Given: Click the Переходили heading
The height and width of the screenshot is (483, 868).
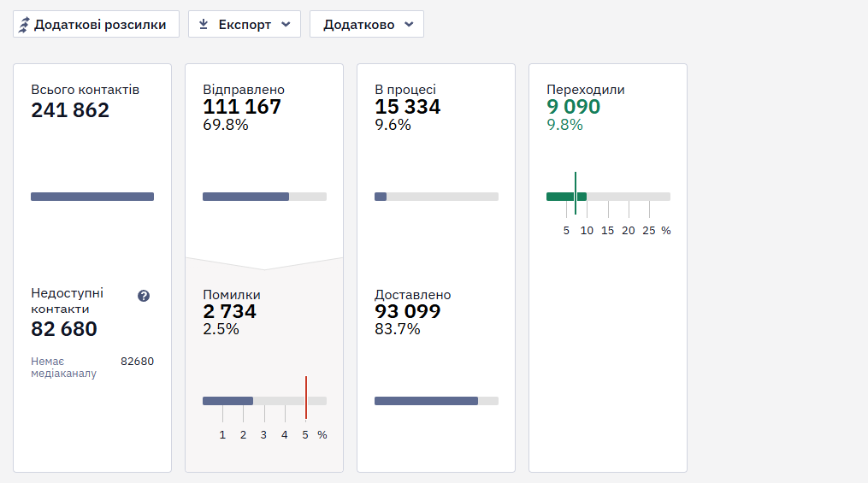Looking at the screenshot, I should pyautogui.click(x=586, y=90).
